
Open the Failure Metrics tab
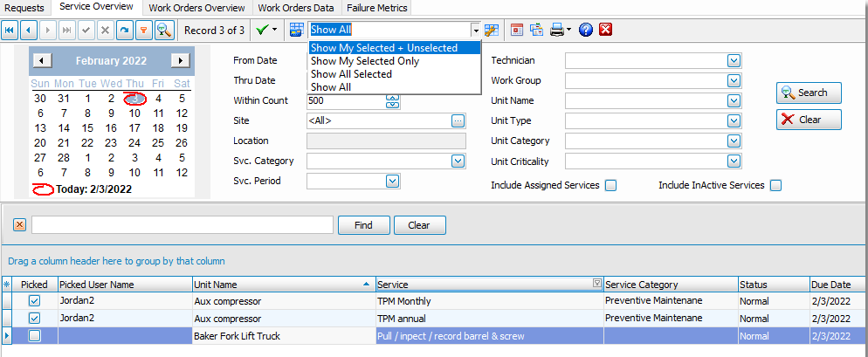click(377, 8)
